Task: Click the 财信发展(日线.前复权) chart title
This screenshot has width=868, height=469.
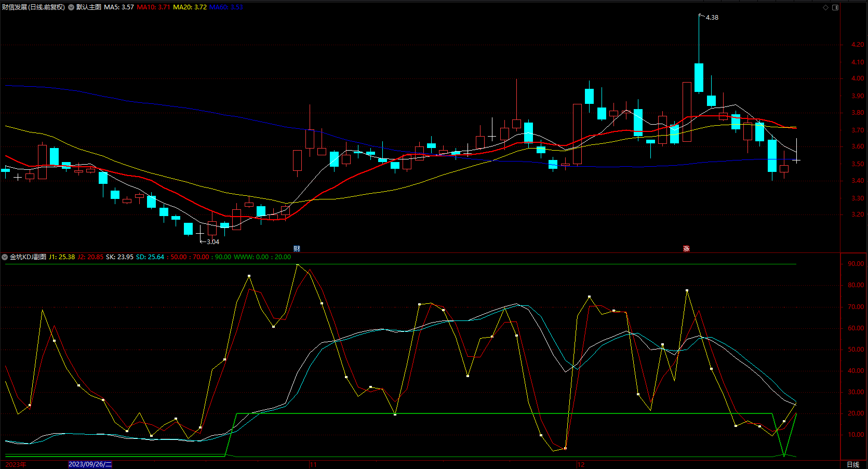Action: [34, 7]
